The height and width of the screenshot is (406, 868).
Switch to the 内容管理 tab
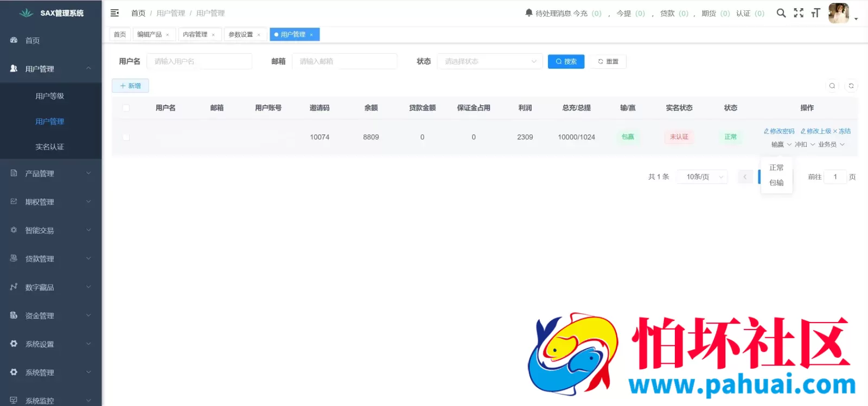(195, 34)
